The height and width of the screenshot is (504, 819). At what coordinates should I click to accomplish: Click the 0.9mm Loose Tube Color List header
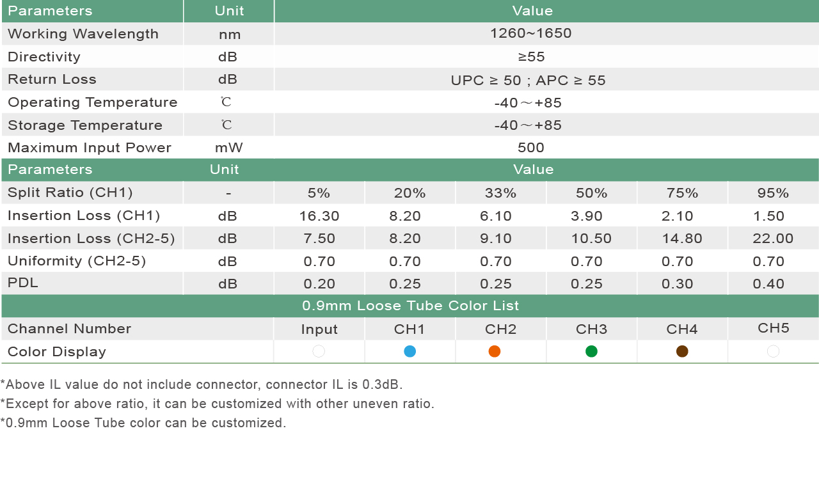410,306
